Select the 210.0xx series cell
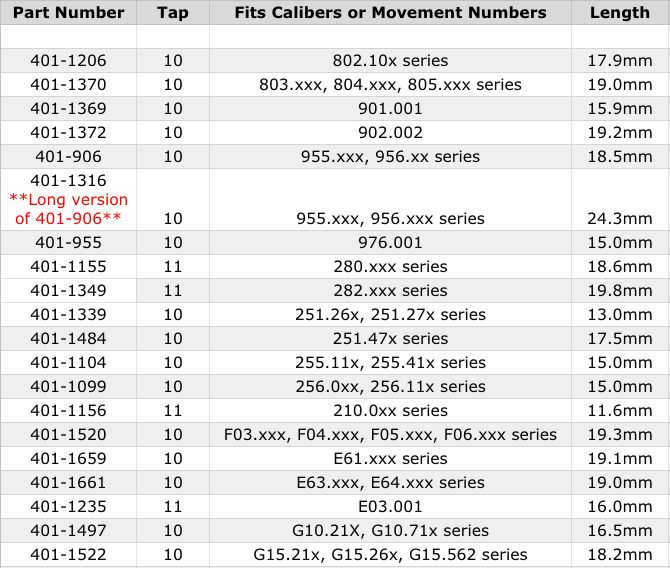 [x=390, y=410]
